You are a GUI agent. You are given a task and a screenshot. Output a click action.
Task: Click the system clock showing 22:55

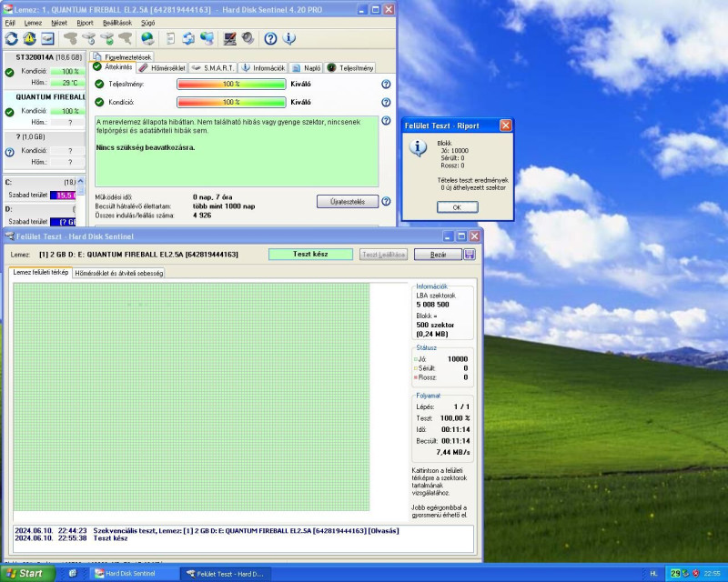[x=713, y=574]
